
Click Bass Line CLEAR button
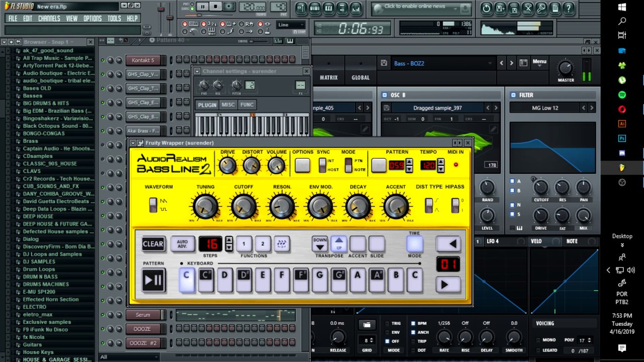[x=153, y=244]
